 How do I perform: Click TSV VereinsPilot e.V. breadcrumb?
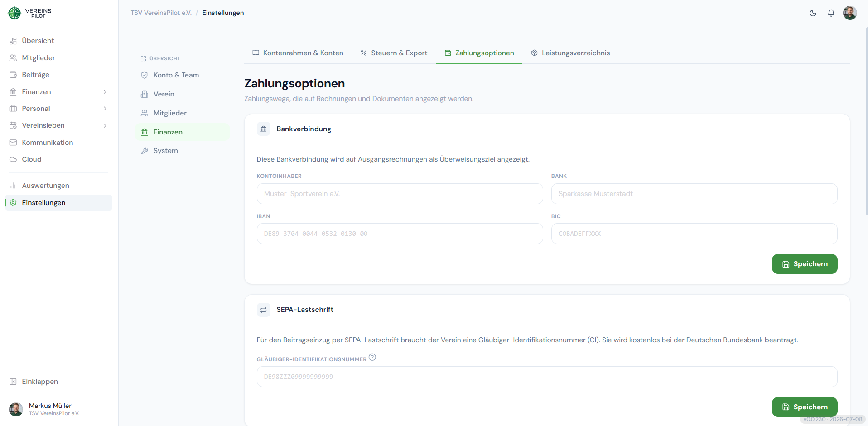click(161, 13)
